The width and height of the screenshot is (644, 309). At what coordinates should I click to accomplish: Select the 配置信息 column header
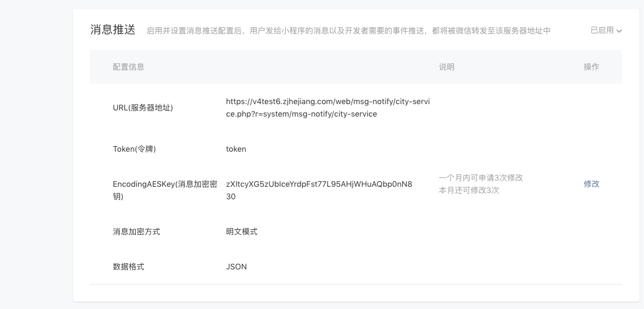click(x=128, y=67)
